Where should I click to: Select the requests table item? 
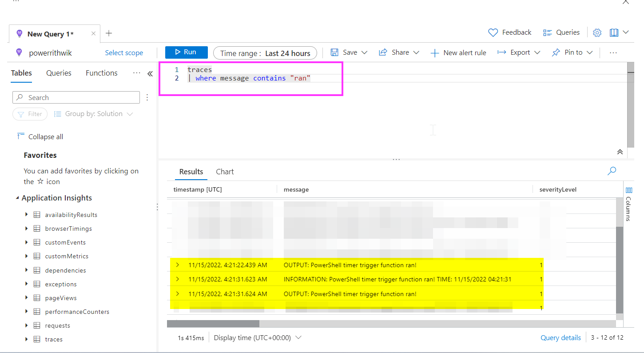[57, 325]
